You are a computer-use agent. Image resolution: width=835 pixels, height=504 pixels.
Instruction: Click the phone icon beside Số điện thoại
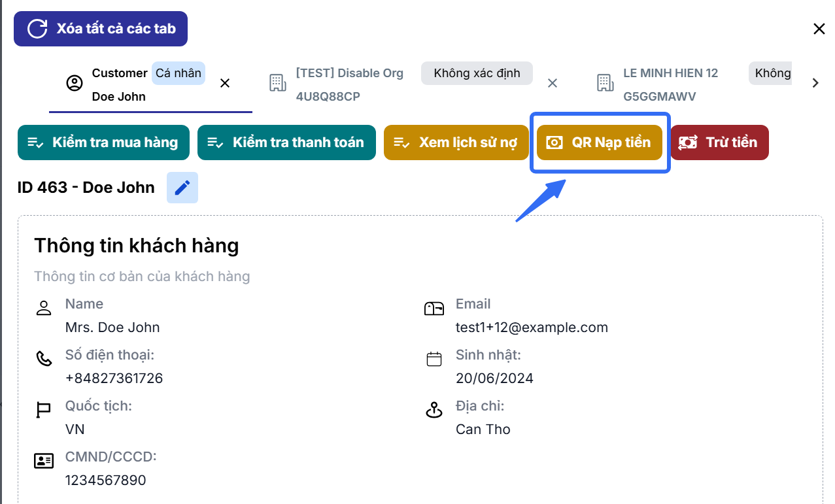pyautogui.click(x=44, y=359)
